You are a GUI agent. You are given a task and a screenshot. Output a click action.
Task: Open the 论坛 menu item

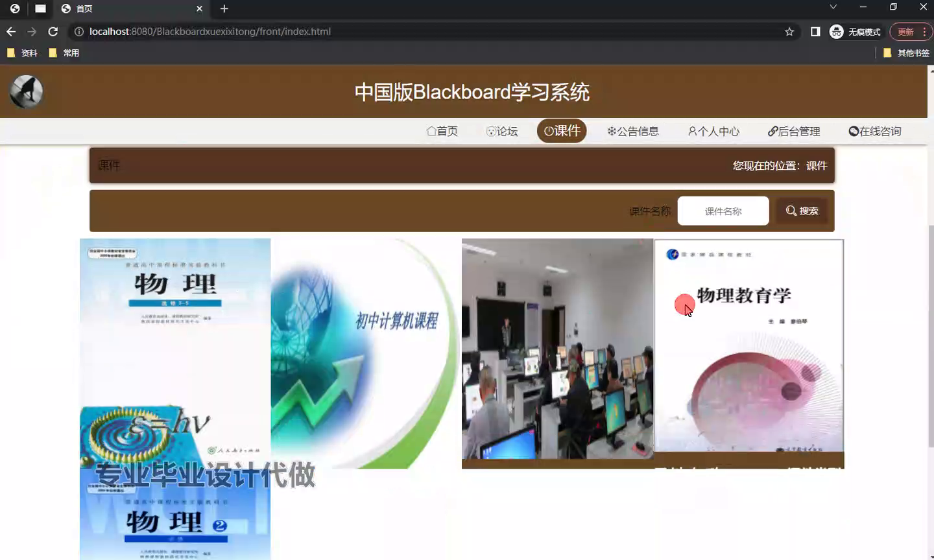pyautogui.click(x=502, y=131)
